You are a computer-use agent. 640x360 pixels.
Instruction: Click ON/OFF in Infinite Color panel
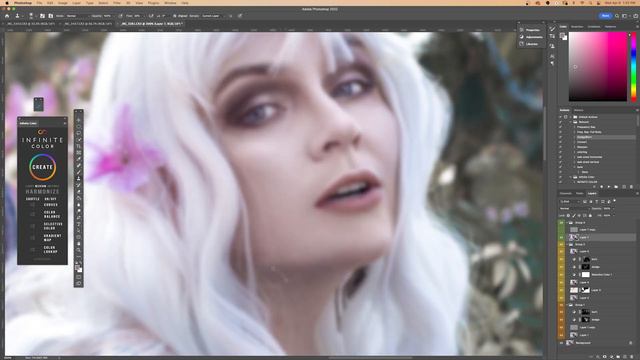(x=50, y=199)
